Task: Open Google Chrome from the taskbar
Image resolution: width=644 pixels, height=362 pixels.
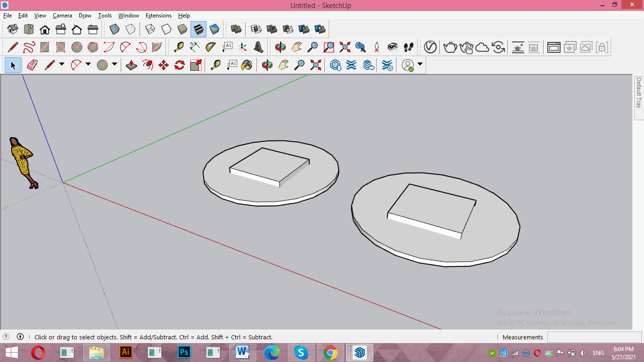Action: click(x=330, y=352)
